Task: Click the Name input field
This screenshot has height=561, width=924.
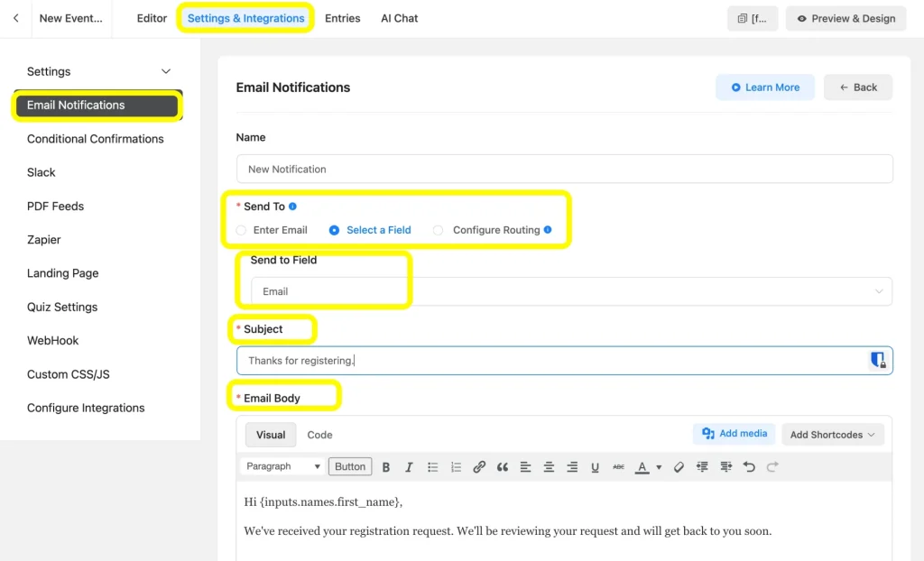Action: pyautogui.click(x=565, y=170)
